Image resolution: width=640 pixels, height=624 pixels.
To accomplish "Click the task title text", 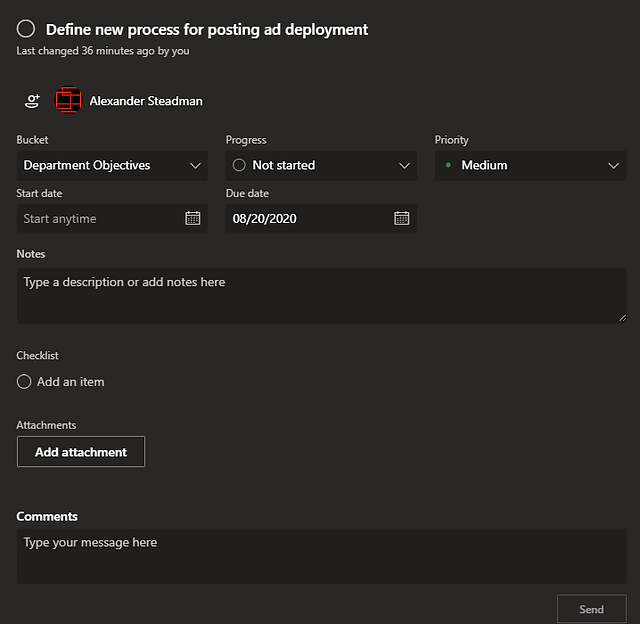I will coord(207,30).
